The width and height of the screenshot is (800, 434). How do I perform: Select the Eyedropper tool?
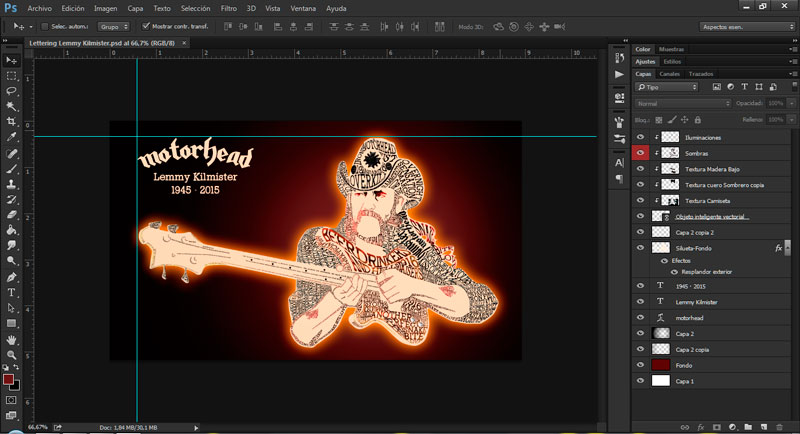click(x=11, y=137)
